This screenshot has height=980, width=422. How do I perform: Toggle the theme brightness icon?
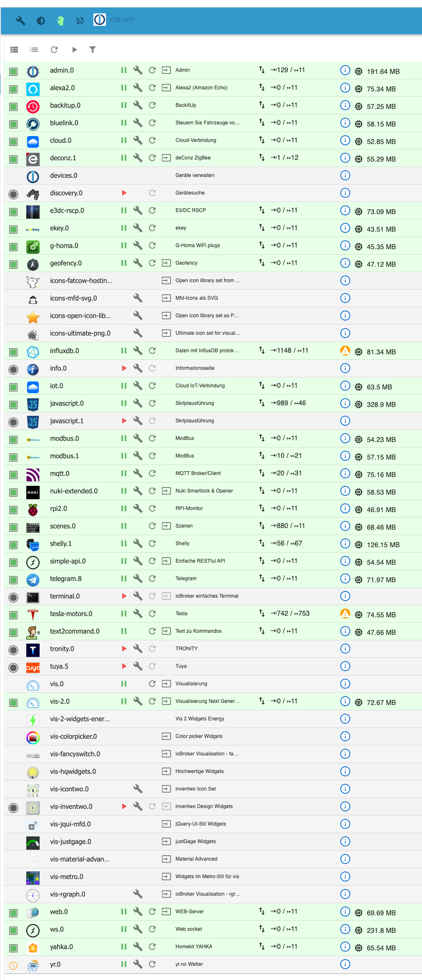click(40, 20)
